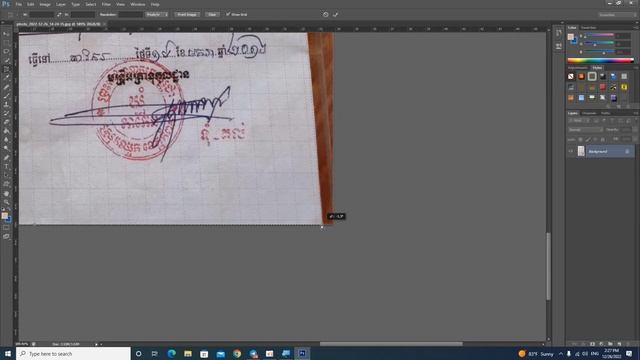
Task: Select the Zoom tool
Action: click(6, 202)
